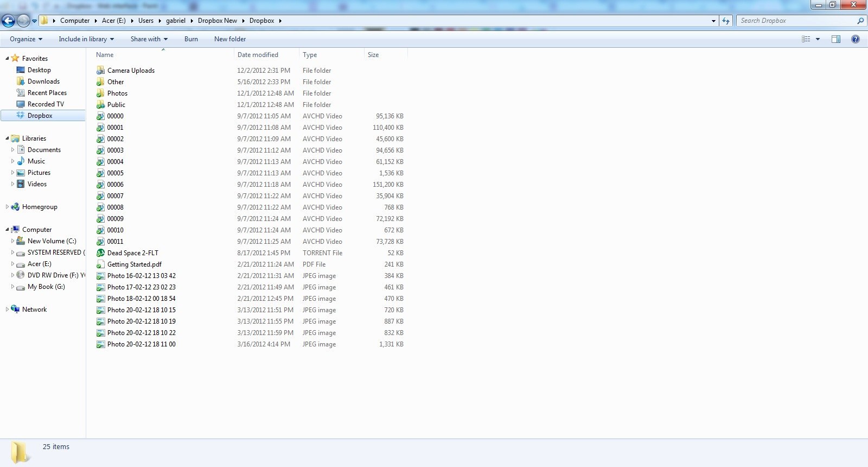
Task: Open Downloads in Favorites
Action: [43, 81]
